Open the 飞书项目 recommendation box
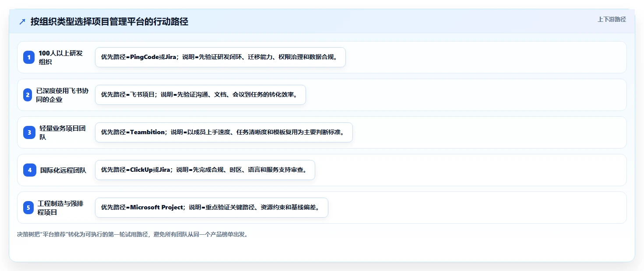644x271 pixels. point(200,95)
